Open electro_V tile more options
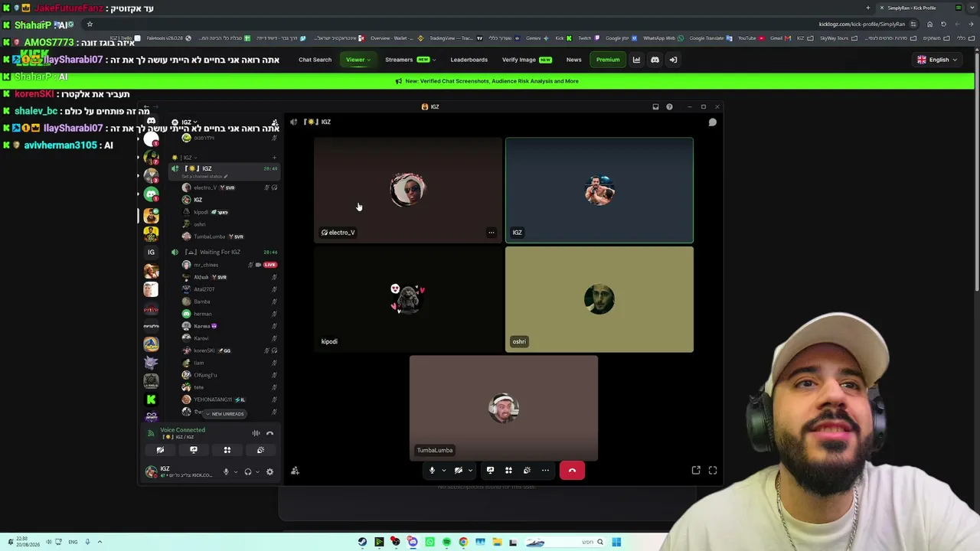 pyautogui.click(x=492, y=233)
